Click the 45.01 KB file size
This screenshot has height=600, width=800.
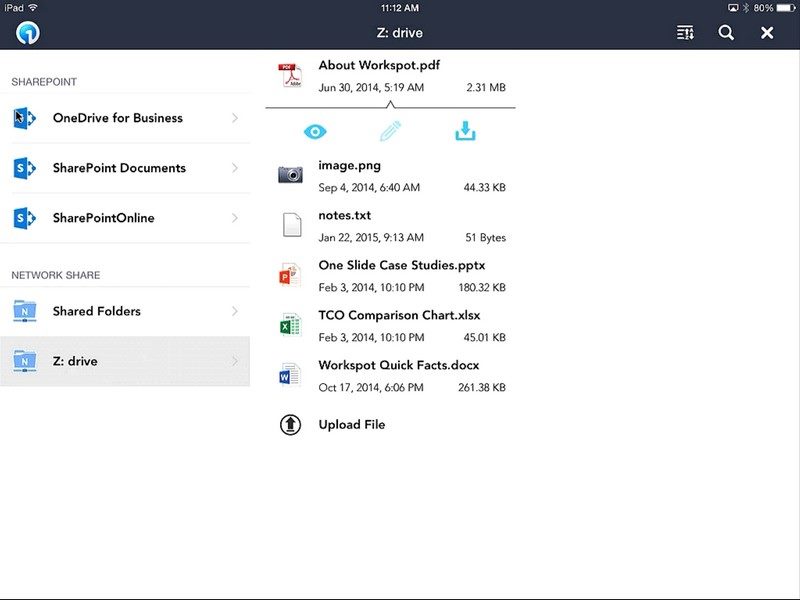(x=484, y=338)
